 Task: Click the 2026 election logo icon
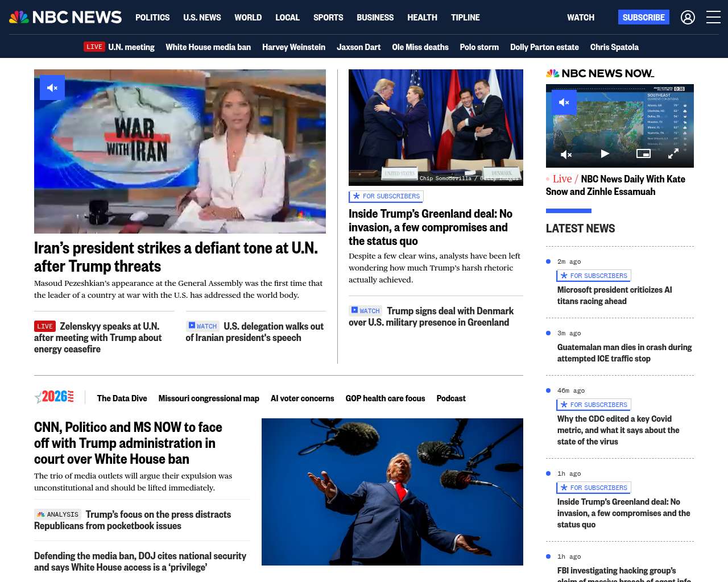point(54,397)
